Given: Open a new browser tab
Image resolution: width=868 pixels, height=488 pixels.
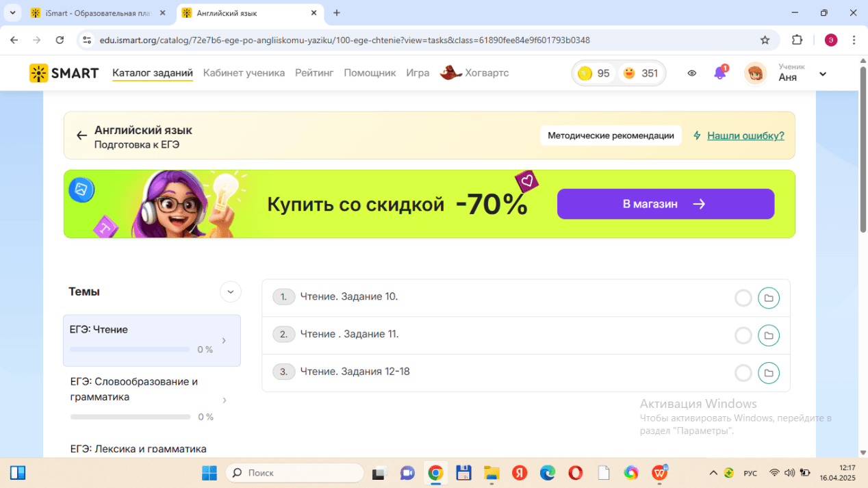Looking at the screenshot, I should [337, 13].
